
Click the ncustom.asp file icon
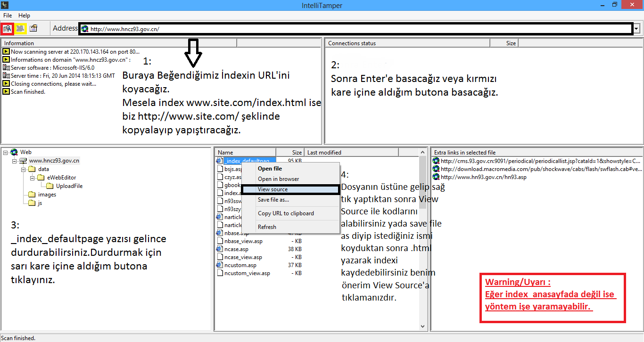(x=220, y=265)
